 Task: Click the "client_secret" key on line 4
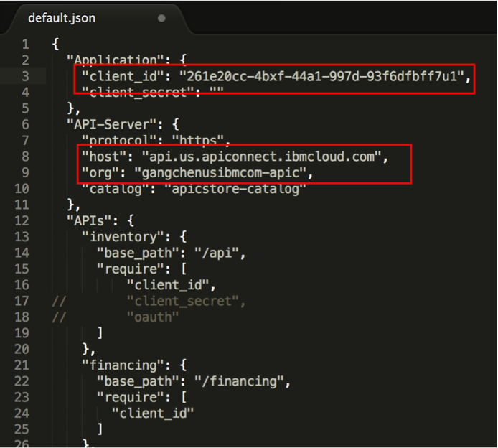(138, 93)
